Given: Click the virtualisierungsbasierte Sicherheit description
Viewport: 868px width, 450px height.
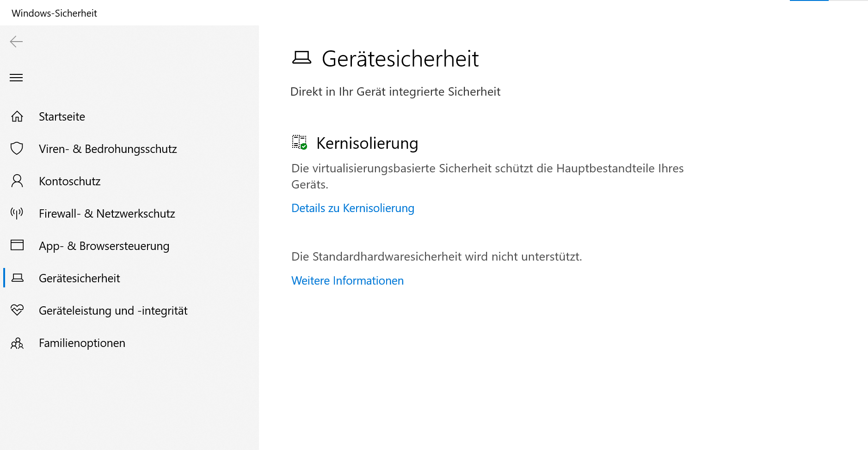Looking at the screenshot, I should 487,176.
